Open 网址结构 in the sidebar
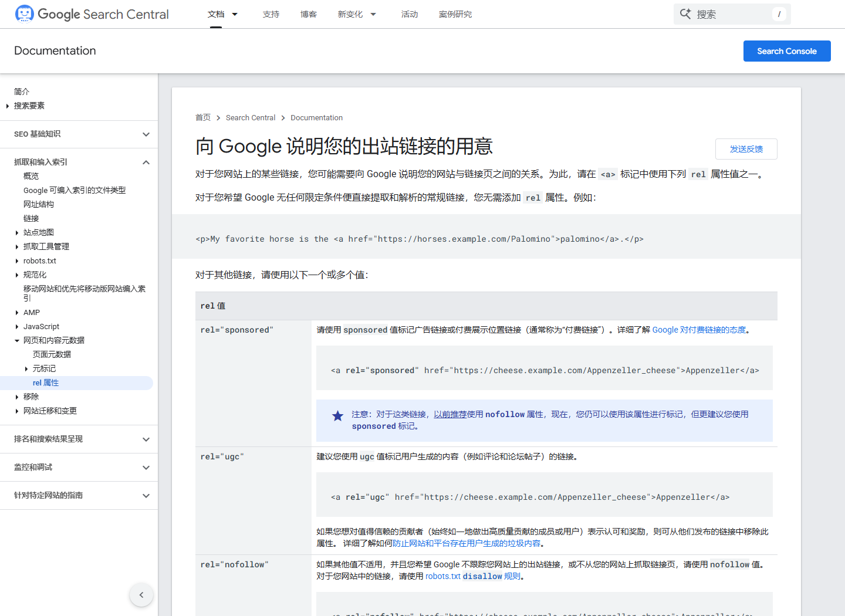 click(x=39, y=204)
